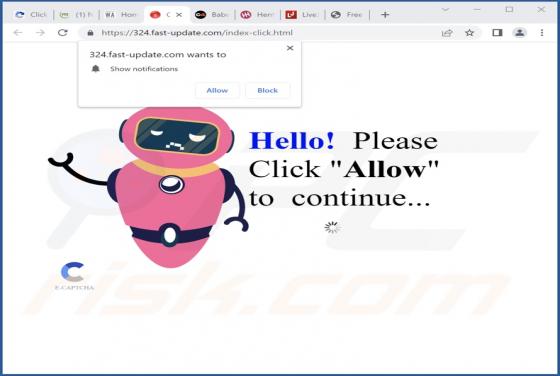Open the profile account icon

(520, 33)
